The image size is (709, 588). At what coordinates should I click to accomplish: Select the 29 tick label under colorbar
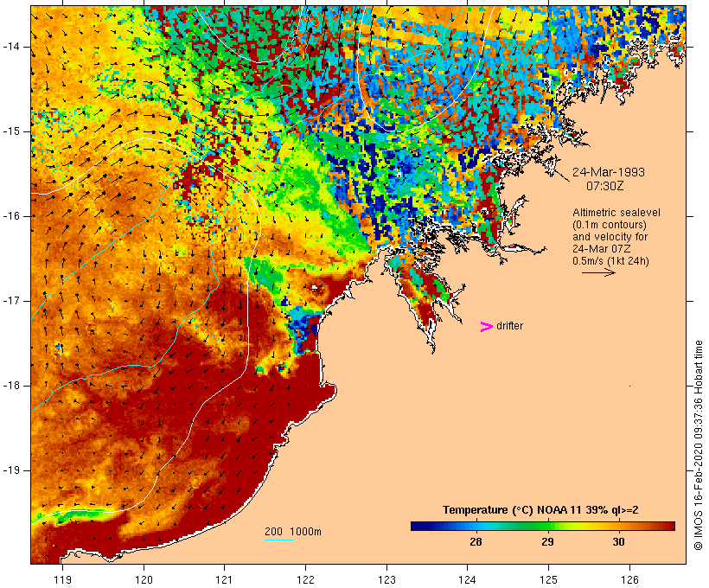click(x=547, y=542)
